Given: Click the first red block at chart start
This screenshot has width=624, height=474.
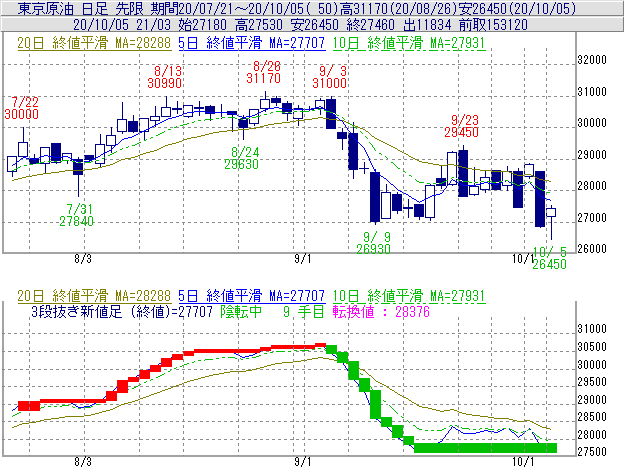Looking at the screenshot, I should pos(29,406).
